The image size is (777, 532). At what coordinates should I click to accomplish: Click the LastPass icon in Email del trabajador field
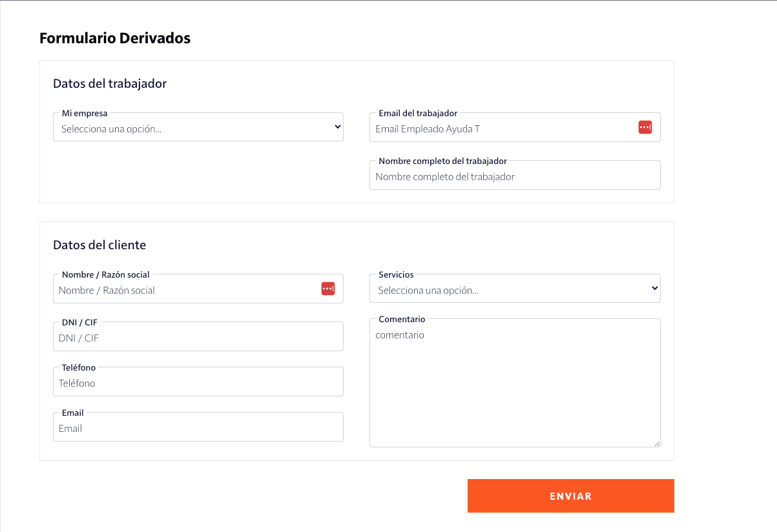pos(645,127)
